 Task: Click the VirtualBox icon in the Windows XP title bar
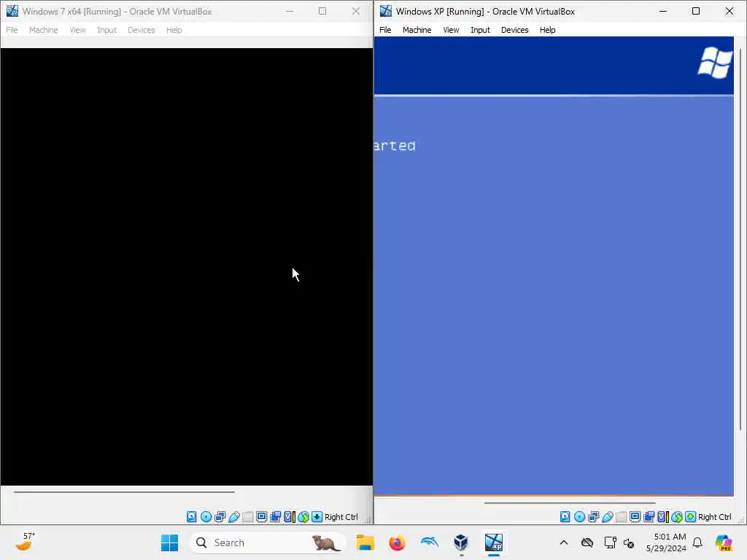coord(385,11)
